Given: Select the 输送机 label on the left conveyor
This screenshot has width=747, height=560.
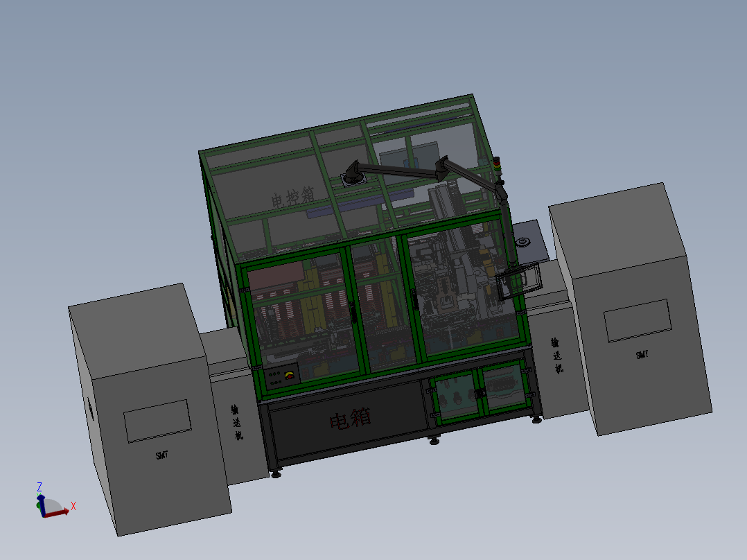Looking at the screenshot, I should pyautogui.click(x=237, y=422).
